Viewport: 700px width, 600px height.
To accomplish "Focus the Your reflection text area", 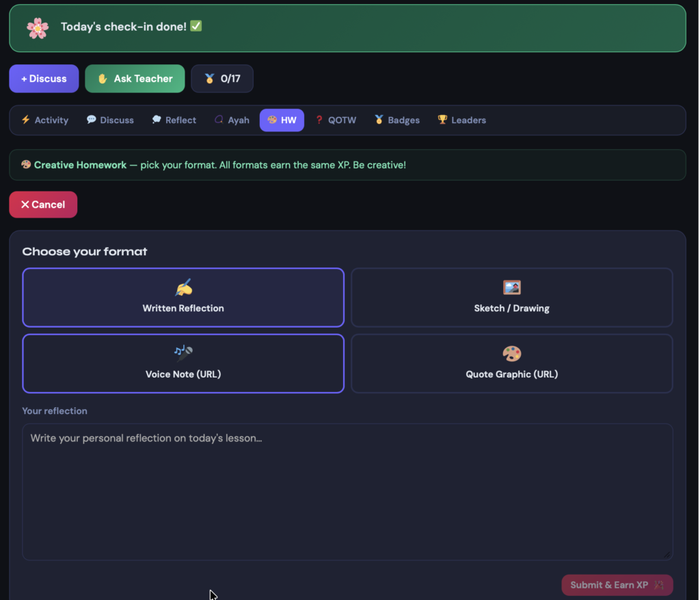I will point(347,492).
